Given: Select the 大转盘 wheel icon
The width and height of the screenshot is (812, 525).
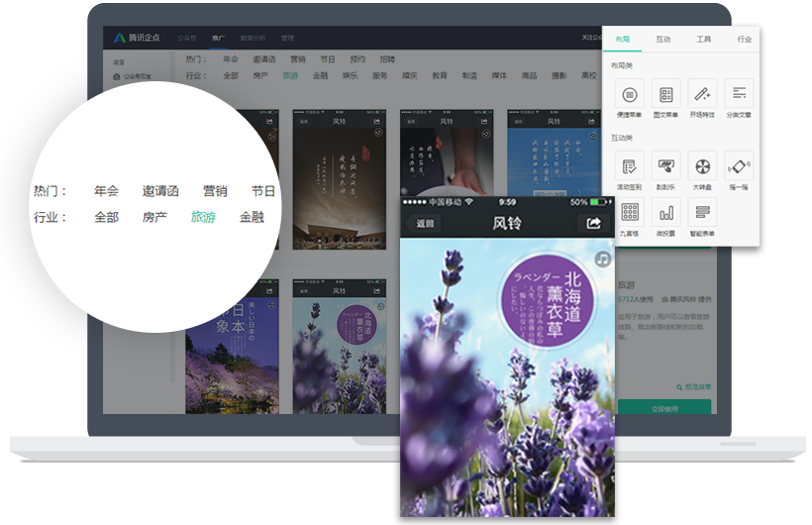Looking at the screenshot, I should pyautogui.click(x=702, y=165).
